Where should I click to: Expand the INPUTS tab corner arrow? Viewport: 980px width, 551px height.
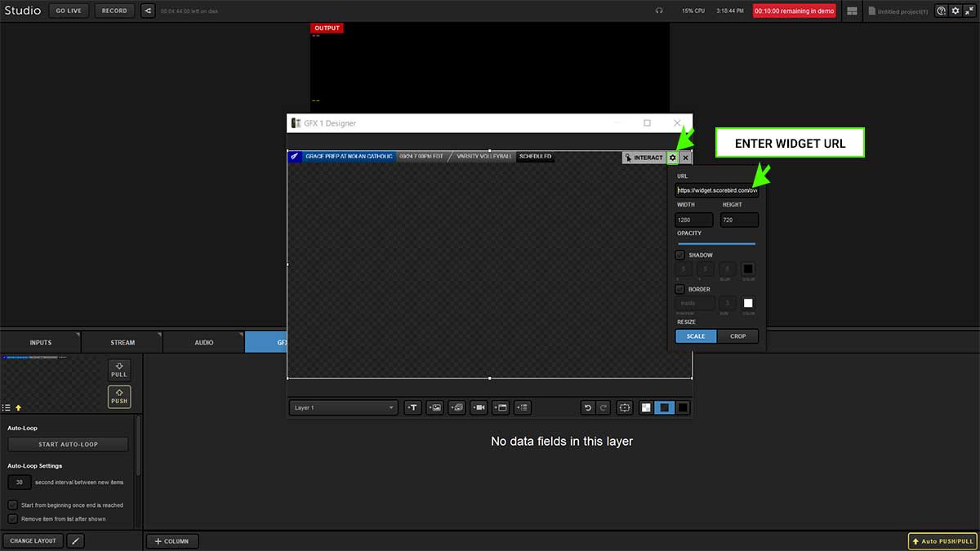tap(77, 335)
